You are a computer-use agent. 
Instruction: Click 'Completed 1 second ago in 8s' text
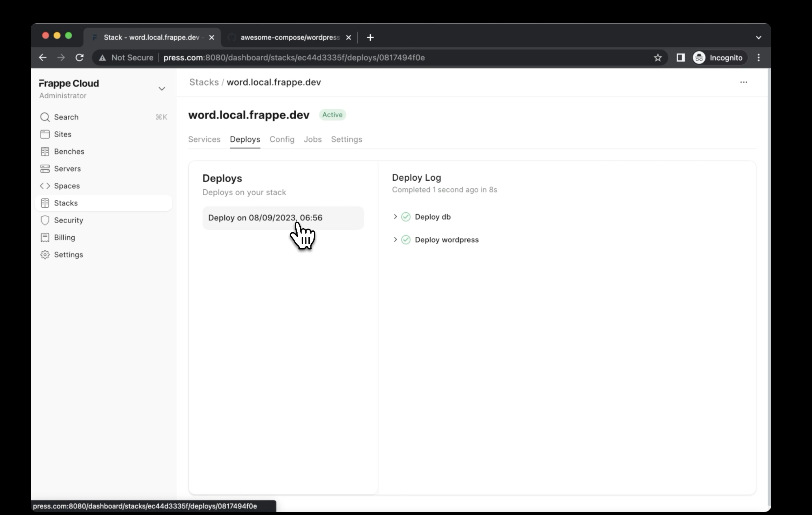pyautogui.click(x=444, y=190)
